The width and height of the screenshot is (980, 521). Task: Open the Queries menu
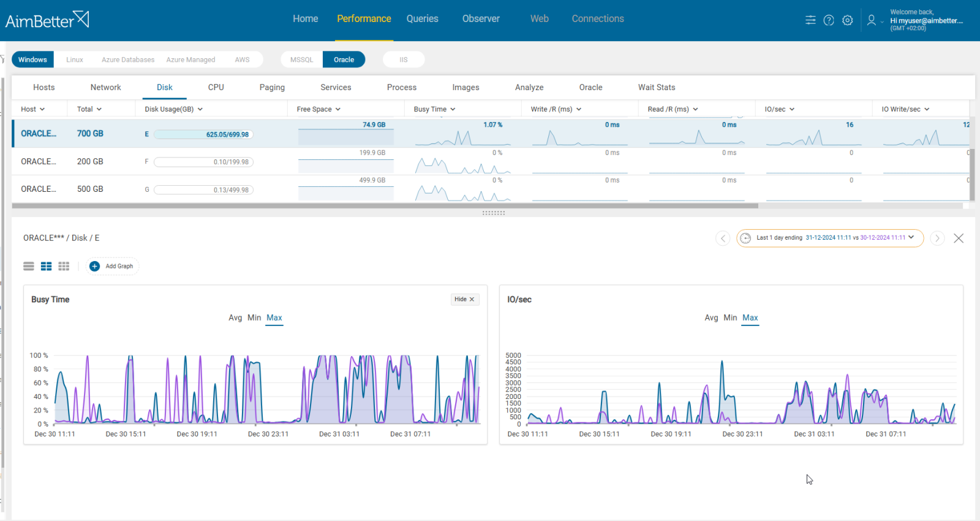tap(422, 19)
